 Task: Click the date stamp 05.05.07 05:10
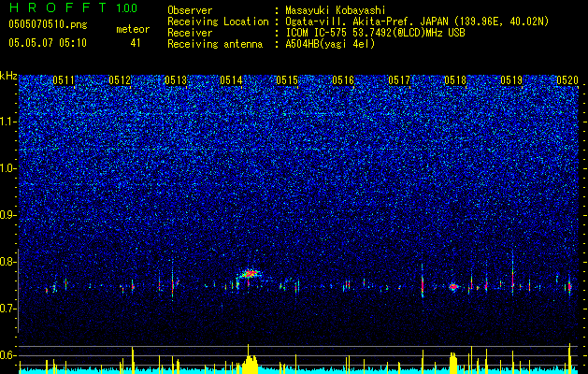click(48, 43)
